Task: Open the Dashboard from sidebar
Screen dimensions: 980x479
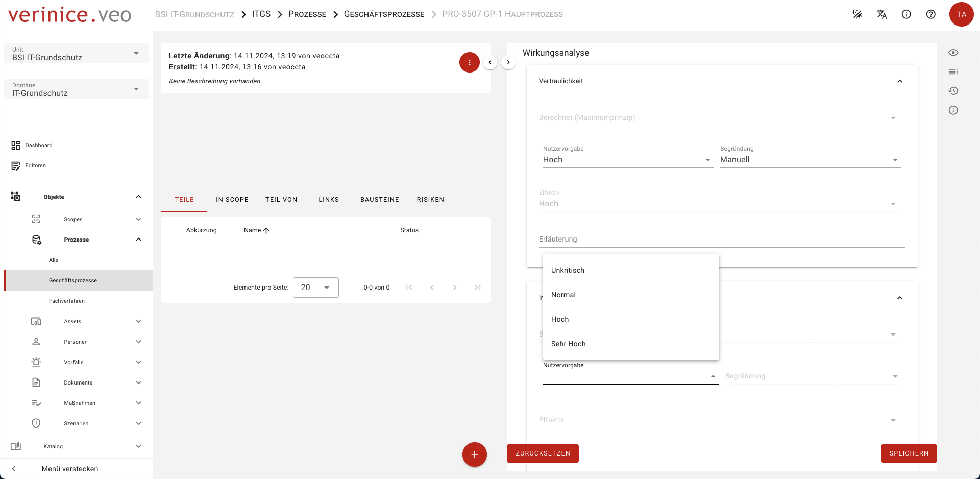Action: tap(39, 146)
